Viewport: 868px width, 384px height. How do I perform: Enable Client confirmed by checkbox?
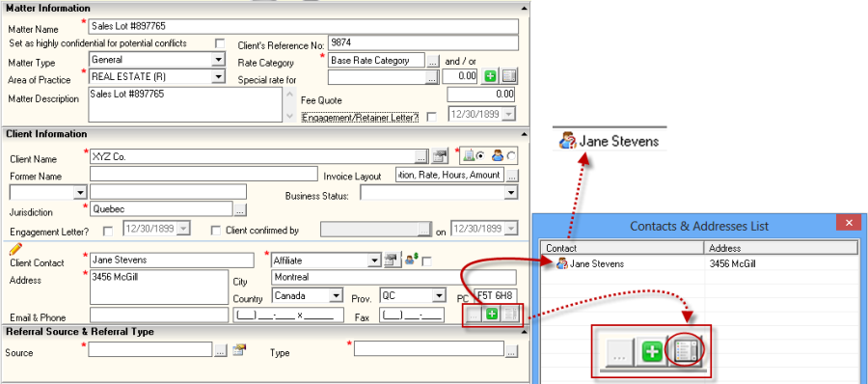(216, 231)
